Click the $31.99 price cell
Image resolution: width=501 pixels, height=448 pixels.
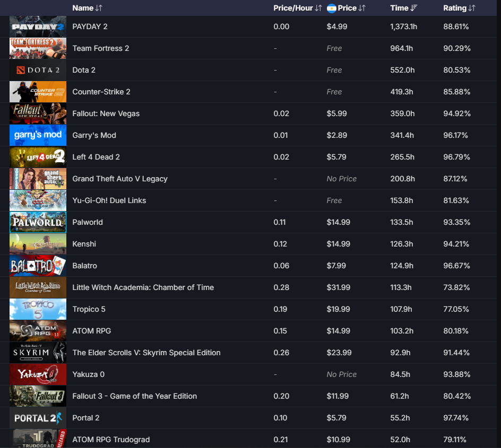338,287
